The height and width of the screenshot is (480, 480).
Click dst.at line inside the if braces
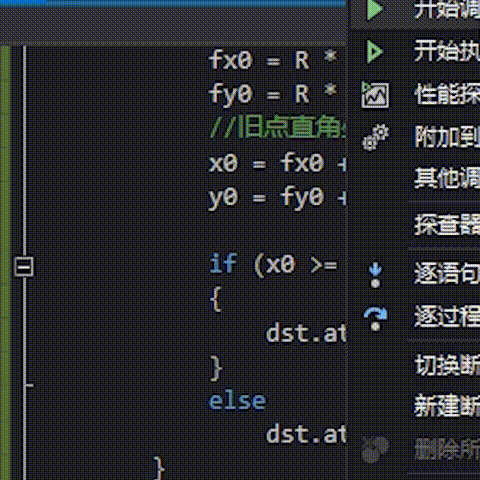[x=305, y=333]
